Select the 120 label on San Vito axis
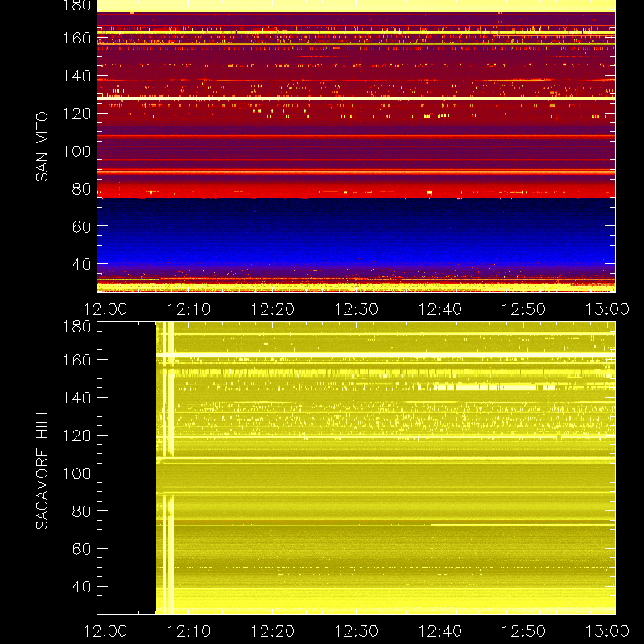The width and height of the screenshot is (644, 644). click(76, 114)
